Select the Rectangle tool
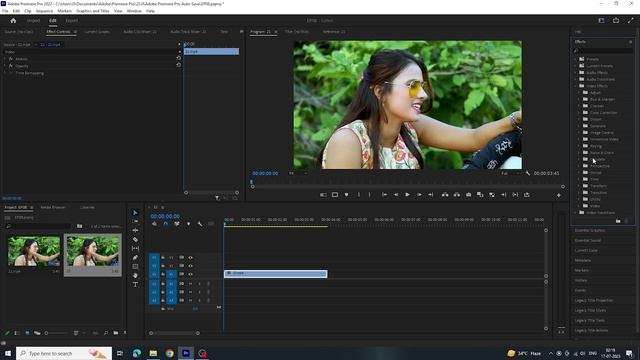The image size is (640, 360). pyautogui.click(x=135, y=267)
